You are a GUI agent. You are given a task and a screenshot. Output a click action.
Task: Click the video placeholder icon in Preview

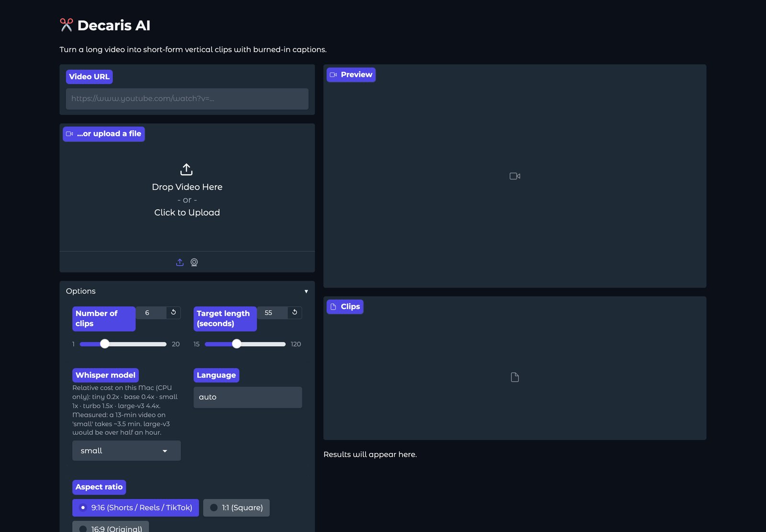point(515,176)
